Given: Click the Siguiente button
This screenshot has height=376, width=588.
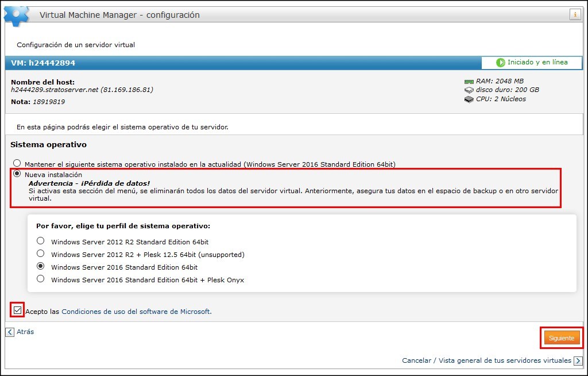Looking at the screenshot, I should click(x=561, y=338).
